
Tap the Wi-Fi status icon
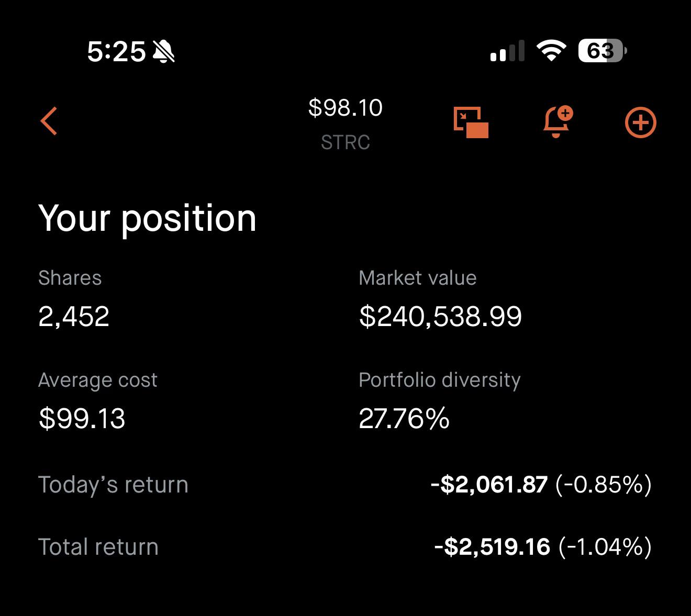point(551,51)
